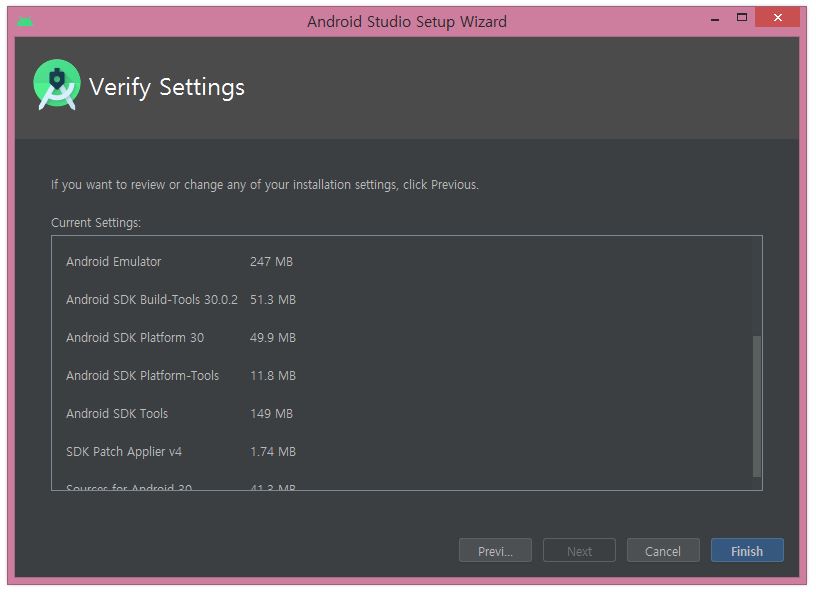Select the Android Emulator row text
816x592 pixels.
click(113, 261)
